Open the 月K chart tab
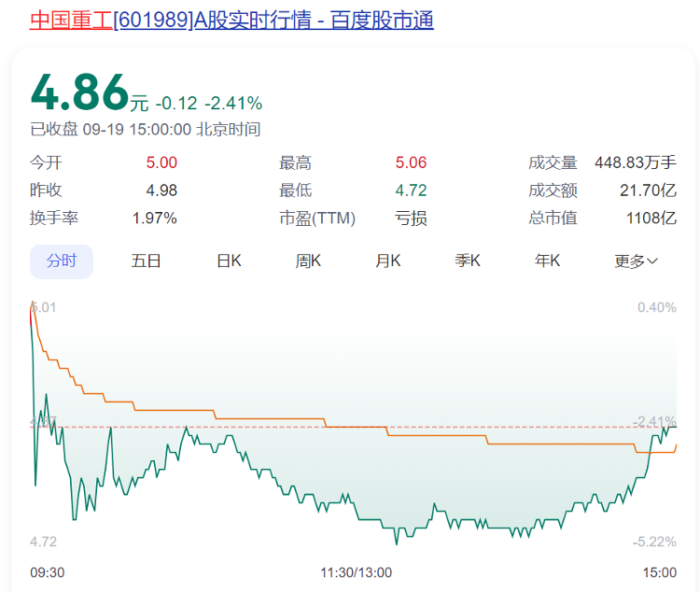Screen dimensions: 700x592 point(388,261)
